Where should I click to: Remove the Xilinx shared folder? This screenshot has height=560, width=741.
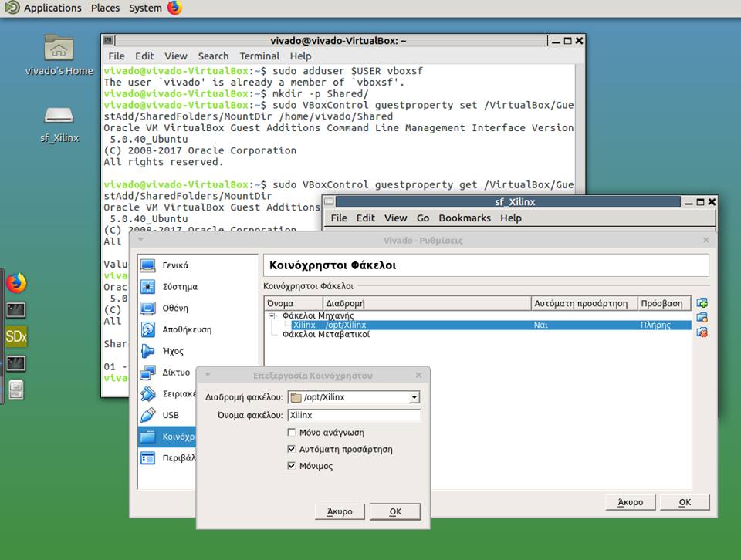(x=701, y=332)
